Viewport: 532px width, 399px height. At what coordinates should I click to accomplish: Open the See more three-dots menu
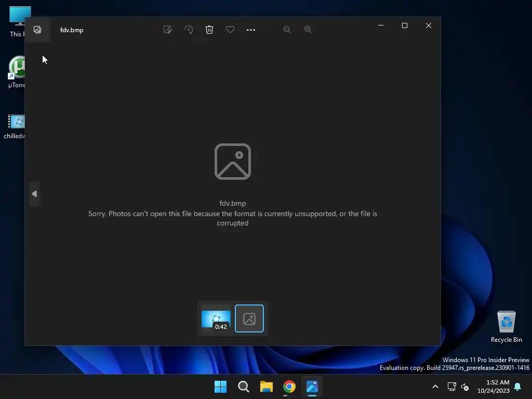pyautogui.click(x=251, y=30)
